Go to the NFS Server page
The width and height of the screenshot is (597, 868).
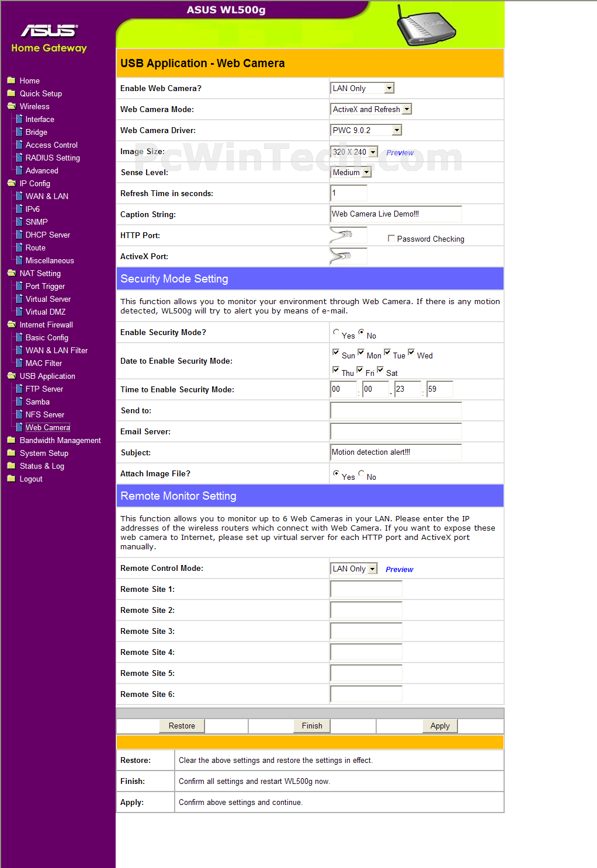[45, 414]
